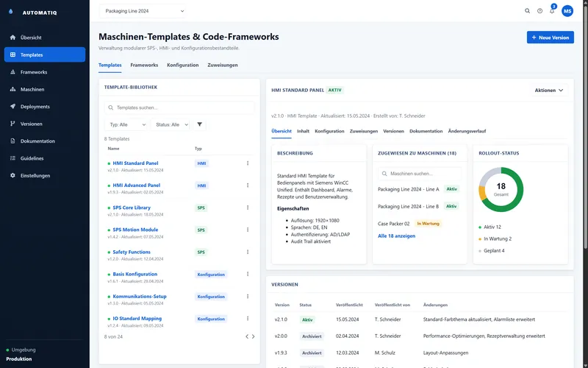Click the Maschinen suchen search field
Image resolution: width=588 pixels, height=368 pixels.
420,174
